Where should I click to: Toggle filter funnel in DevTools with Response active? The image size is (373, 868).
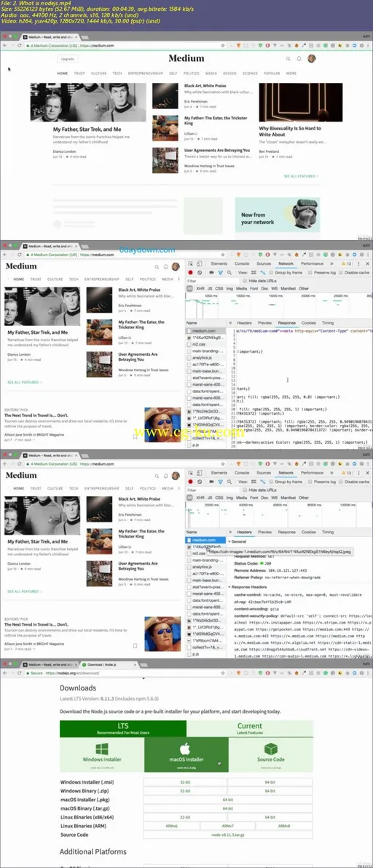pos(220,272)
